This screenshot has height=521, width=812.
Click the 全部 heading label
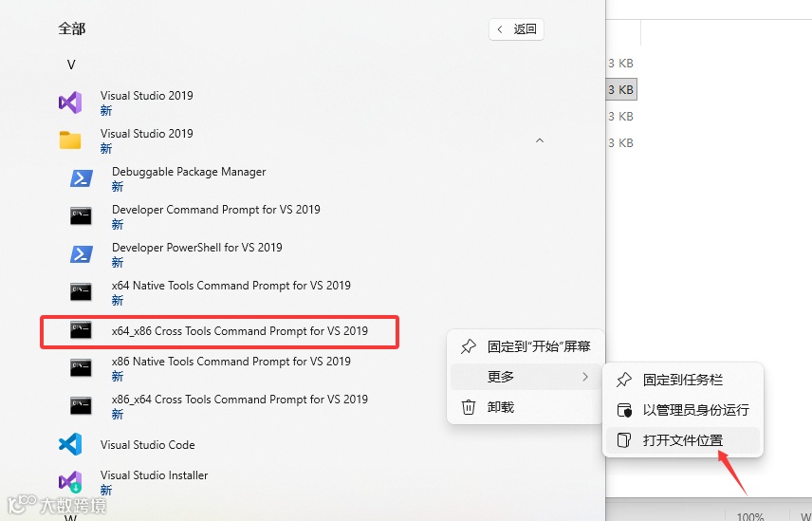(71, 28)
